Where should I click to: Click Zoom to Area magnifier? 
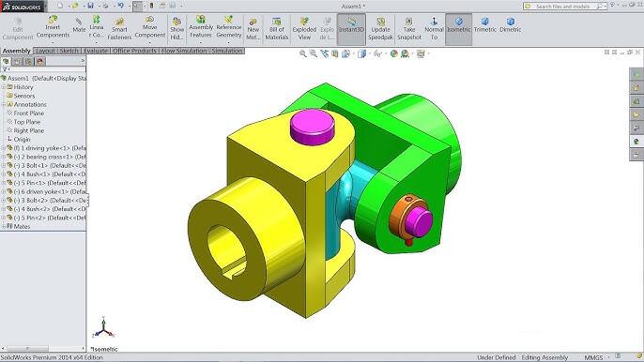(x=314, y=53)
